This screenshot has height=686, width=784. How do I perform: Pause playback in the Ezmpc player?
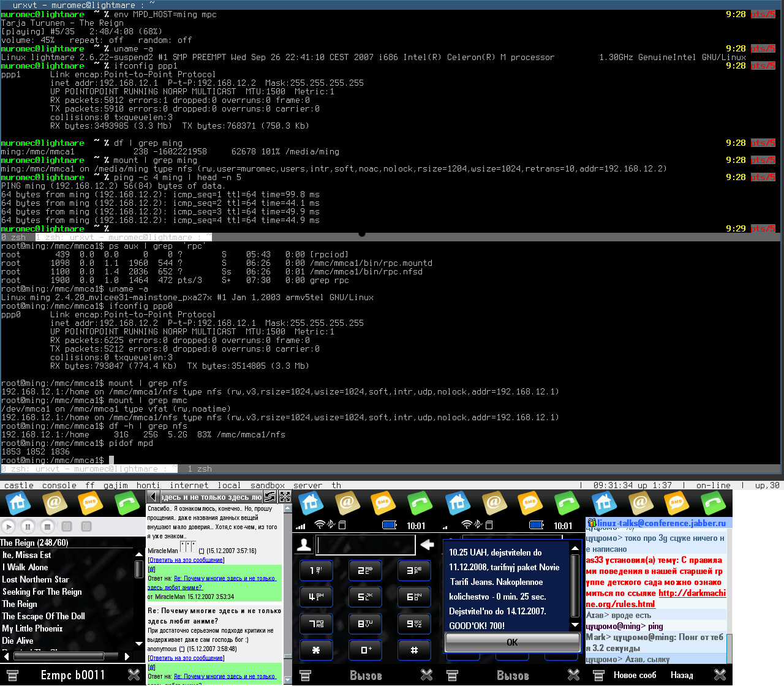(x=28, y=526)
